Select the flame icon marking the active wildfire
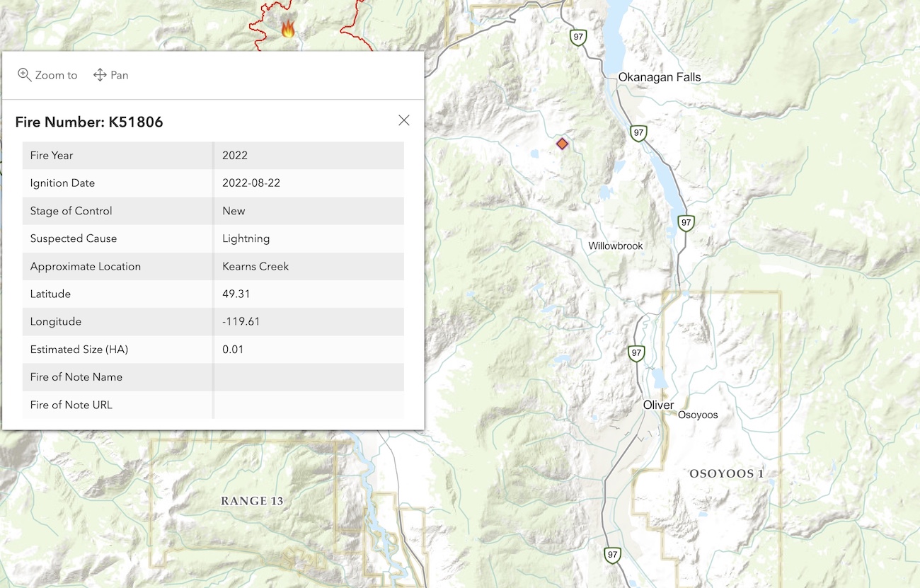 pyautogui.click(x=289, y=28)
